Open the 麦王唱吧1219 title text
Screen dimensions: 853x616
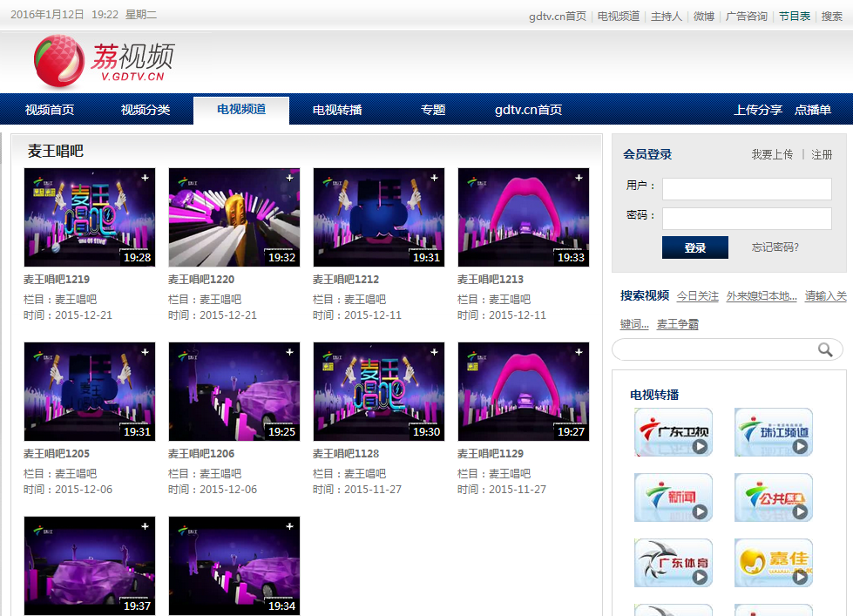(x=57, y=280)
